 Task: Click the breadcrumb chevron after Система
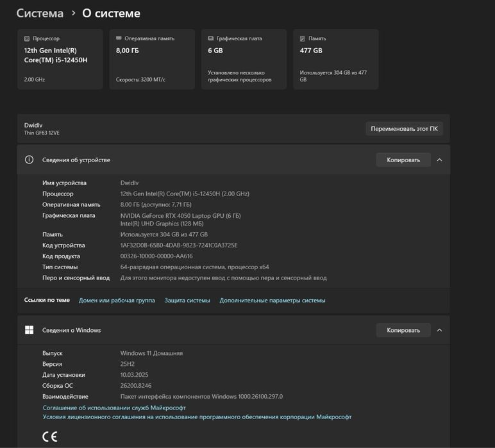tap(73, 13)
